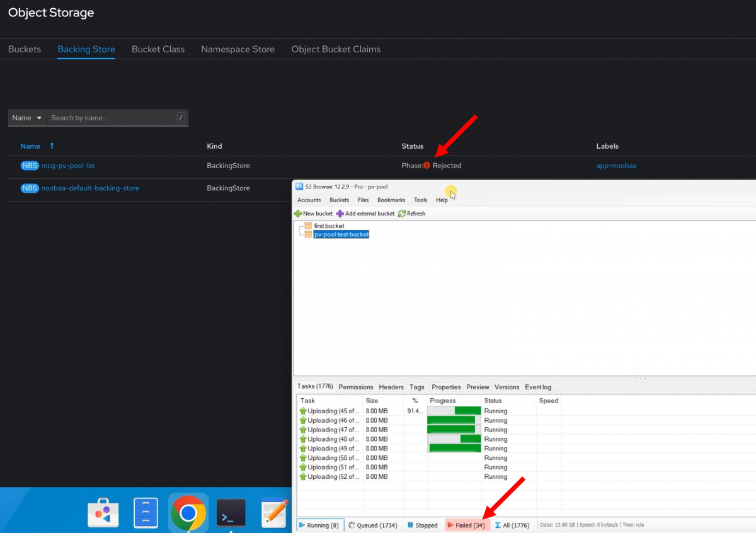Click the progress bar of Uploading (48 of...)

pos(453,438)
